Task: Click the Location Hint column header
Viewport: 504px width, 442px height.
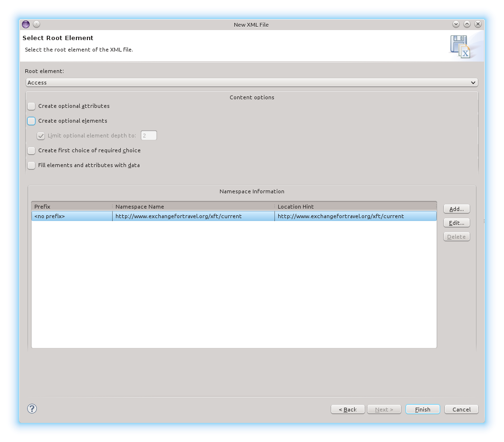Action: 356,206
